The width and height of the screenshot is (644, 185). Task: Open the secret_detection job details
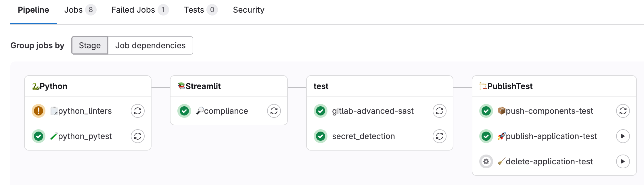point(363,136)
